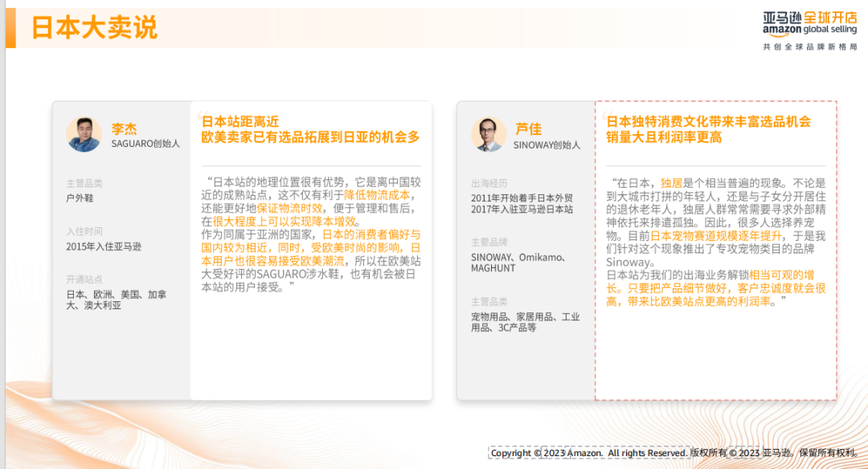Click the 主要品牌 label
This screenshot has height=469, width=868.
click(x=489, y=243)
